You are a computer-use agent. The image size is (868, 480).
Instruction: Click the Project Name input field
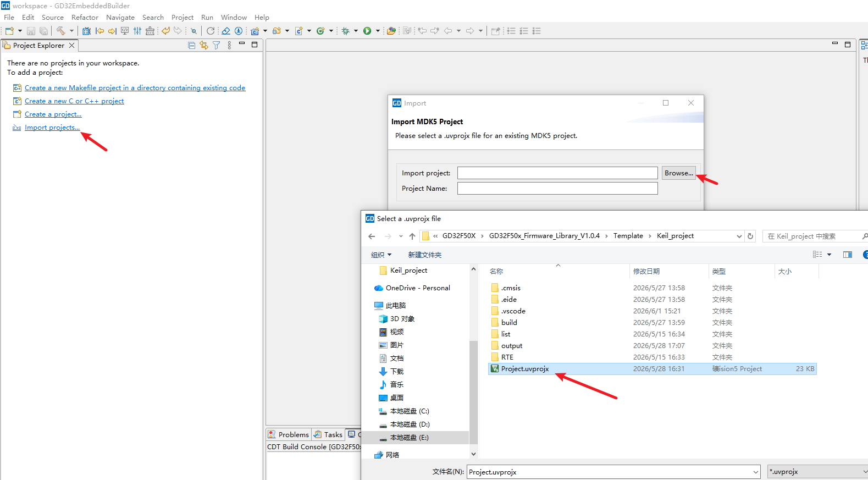(x=557, y=189)
